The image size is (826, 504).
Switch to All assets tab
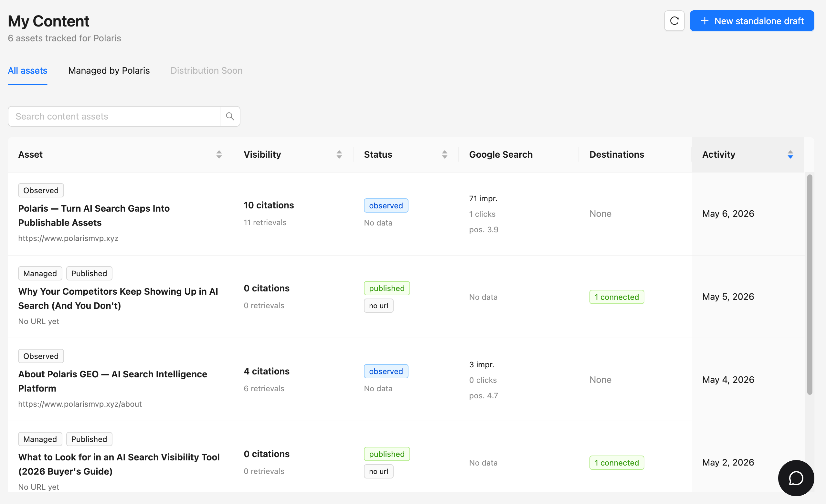click(27, 71)
